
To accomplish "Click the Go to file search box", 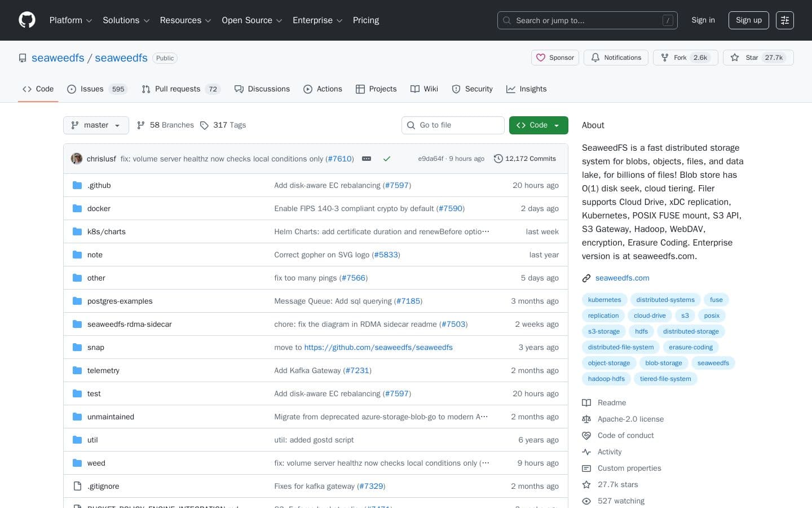I will tap(453, 125).
